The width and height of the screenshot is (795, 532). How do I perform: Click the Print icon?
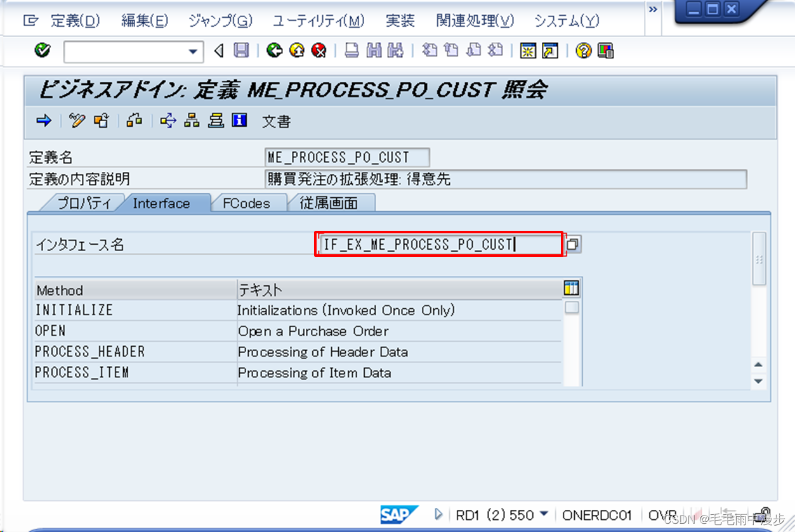pos(352,51)
